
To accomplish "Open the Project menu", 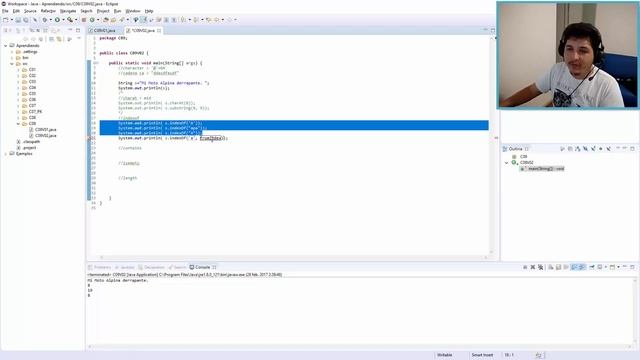I will [x=103, y=11].
